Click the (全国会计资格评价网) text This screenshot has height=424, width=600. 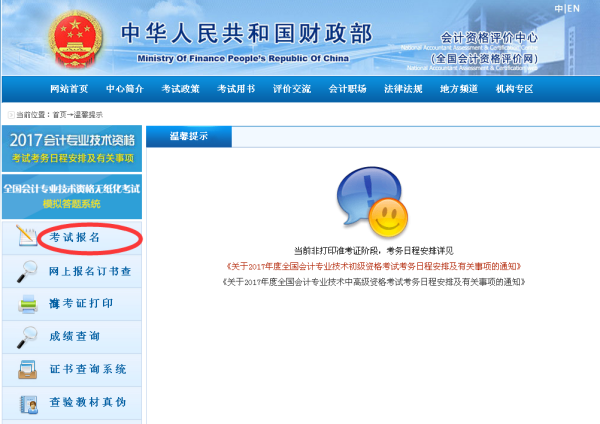pyautogui.click(x=484, y=59)
